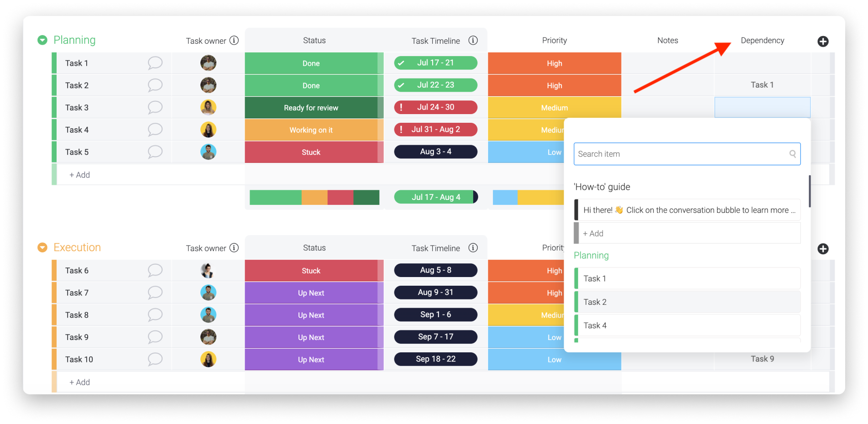Click the Priority column header in Planning
The image size is (868, 424).
(554, 40)
